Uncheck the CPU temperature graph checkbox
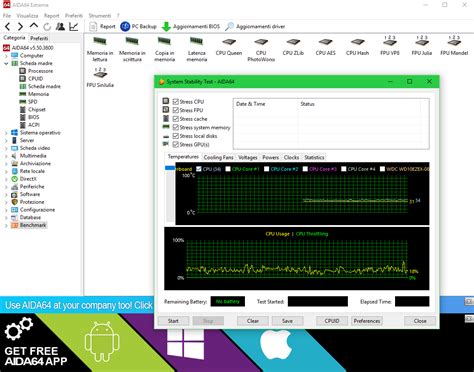Viewport: 474px width, 372px height. coord(199,169)
